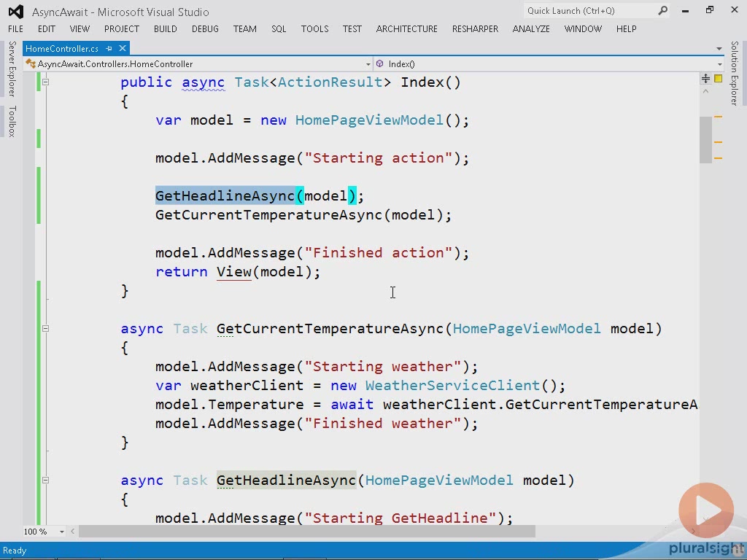Open the WINDOW menu
Screen dimensions: 747x560
[583, 29]
